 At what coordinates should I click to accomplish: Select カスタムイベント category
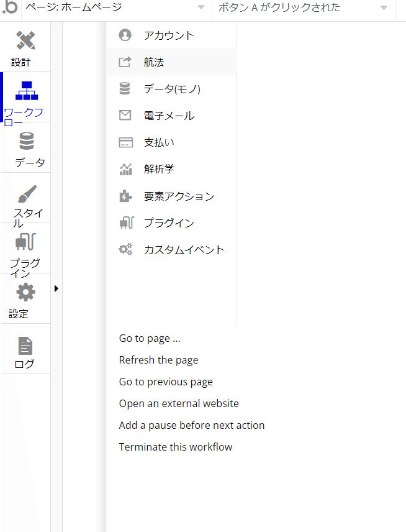(x=171, y=249)
